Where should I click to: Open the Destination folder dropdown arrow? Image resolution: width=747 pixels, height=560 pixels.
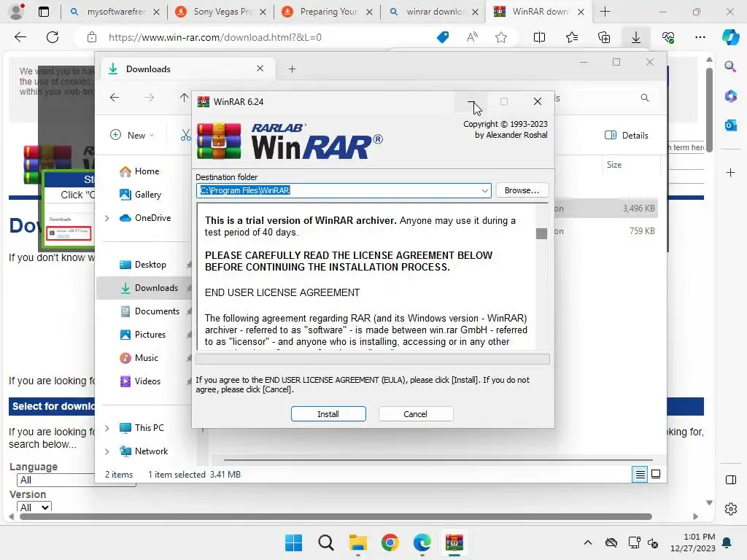click(x=484, y=190)
